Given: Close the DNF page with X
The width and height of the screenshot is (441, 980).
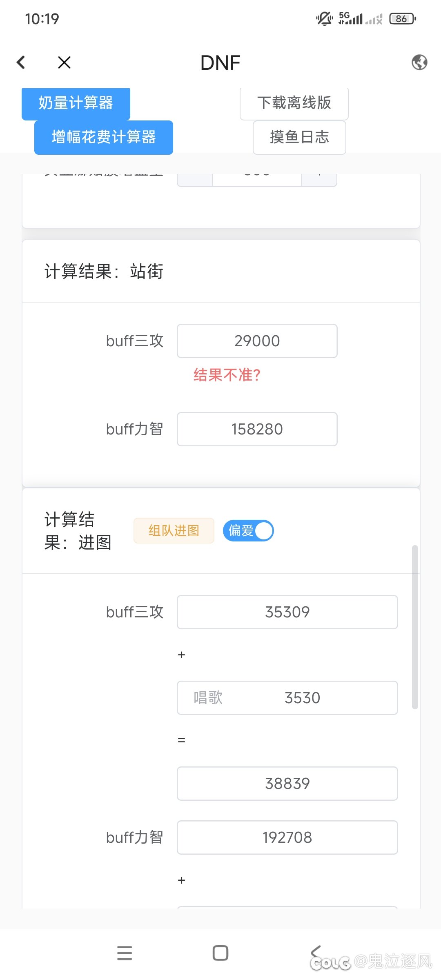Looking at the screenshot, I should 64,62.
